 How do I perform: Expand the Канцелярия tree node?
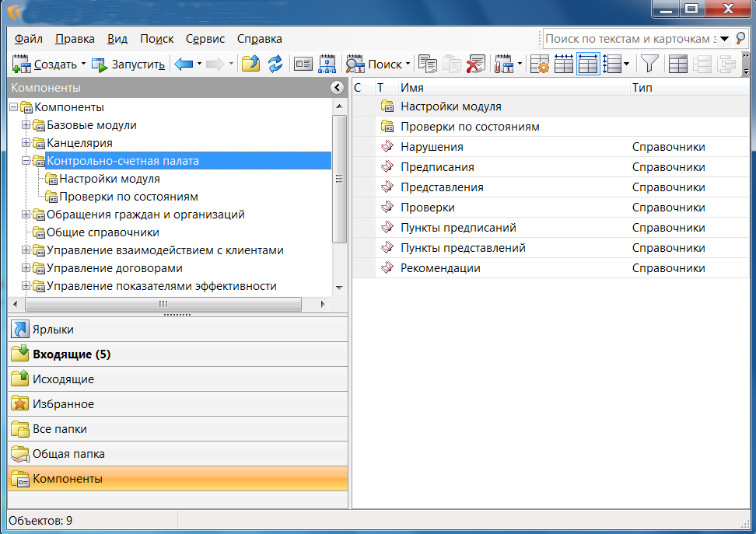click(x=26, y=143)
